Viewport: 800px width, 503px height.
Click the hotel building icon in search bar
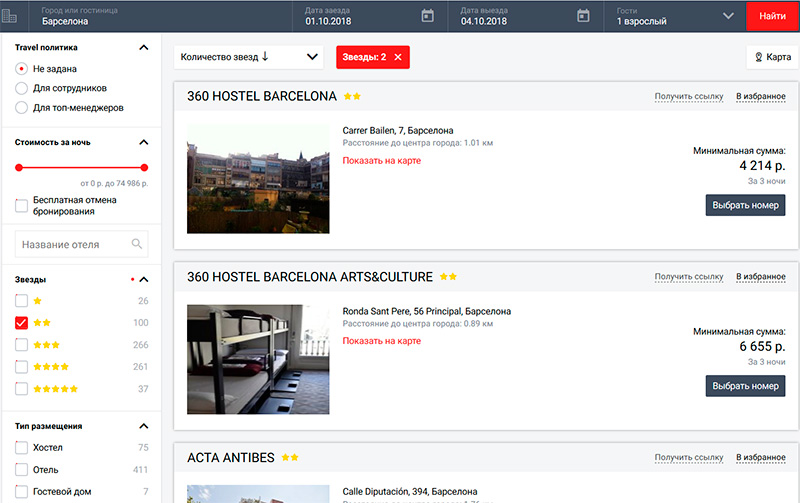[11, 16]
